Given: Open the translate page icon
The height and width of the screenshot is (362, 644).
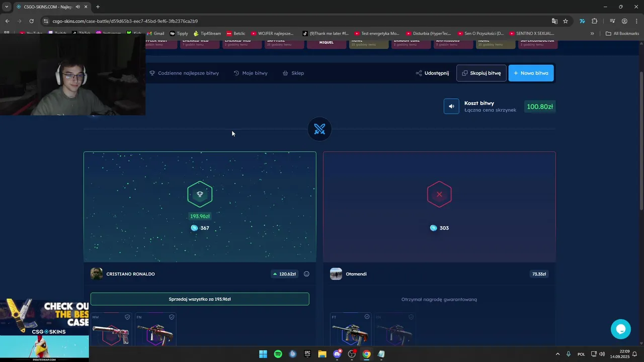Looking at the screenshot, I should point(554,21).
